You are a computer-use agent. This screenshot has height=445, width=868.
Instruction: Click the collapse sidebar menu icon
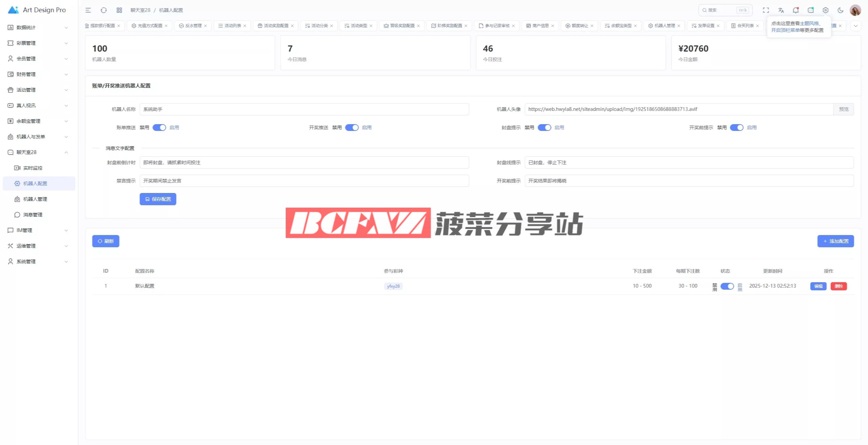click(x=88, y=10)
